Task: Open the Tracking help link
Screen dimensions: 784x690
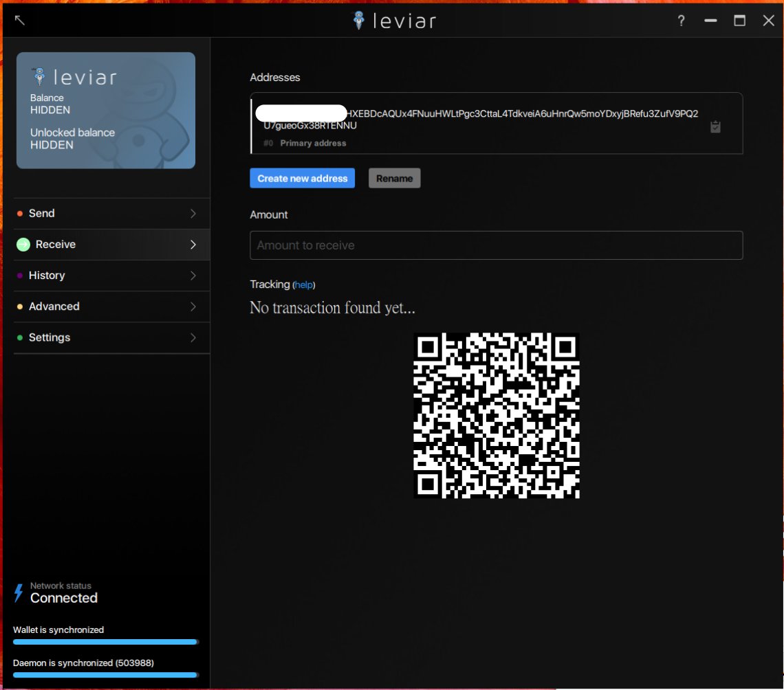Action: tap(303, 285)
